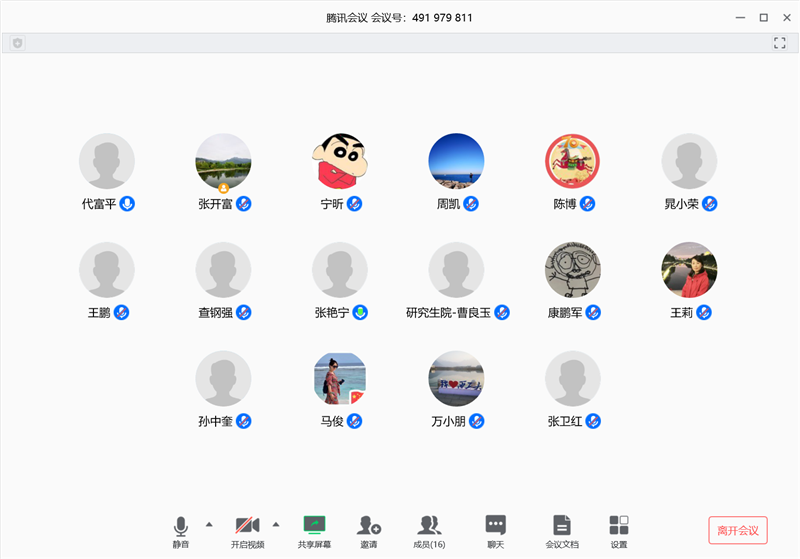
Task: Select 万小朋's lake photo avatar
Action: (x=456, y=378)
